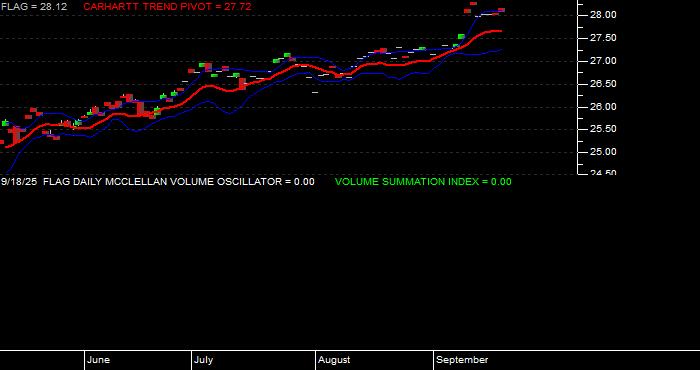
Task: Click the 26.50 price axis value
Action: tap(603, 84)
